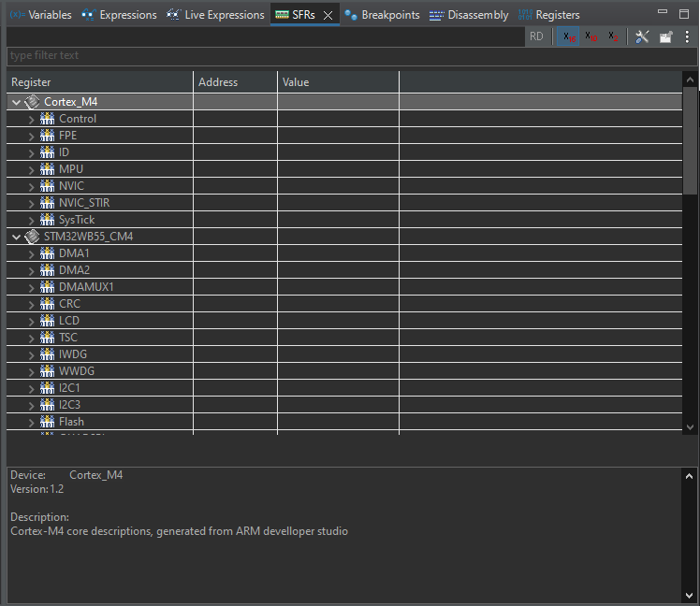Viewport: 700px width, 606px height.
Task: Maximize the view panel
Action: pyautogui.click(x=684, y=14)
